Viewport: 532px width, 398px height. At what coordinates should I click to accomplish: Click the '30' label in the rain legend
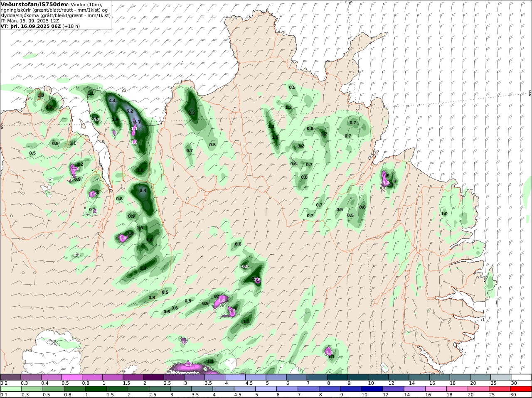click(513, 395)
